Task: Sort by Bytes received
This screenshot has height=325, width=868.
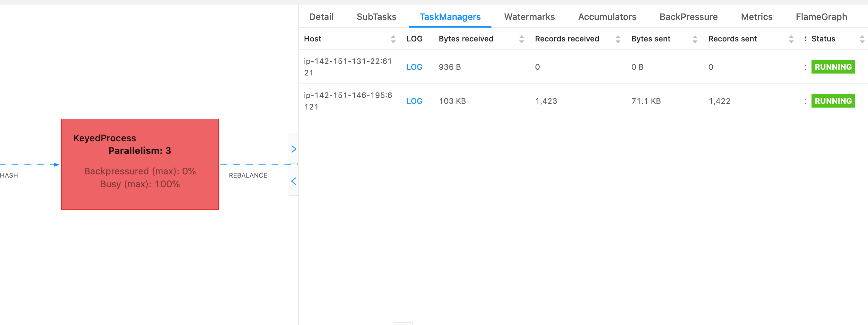Action: coord(522,39)
